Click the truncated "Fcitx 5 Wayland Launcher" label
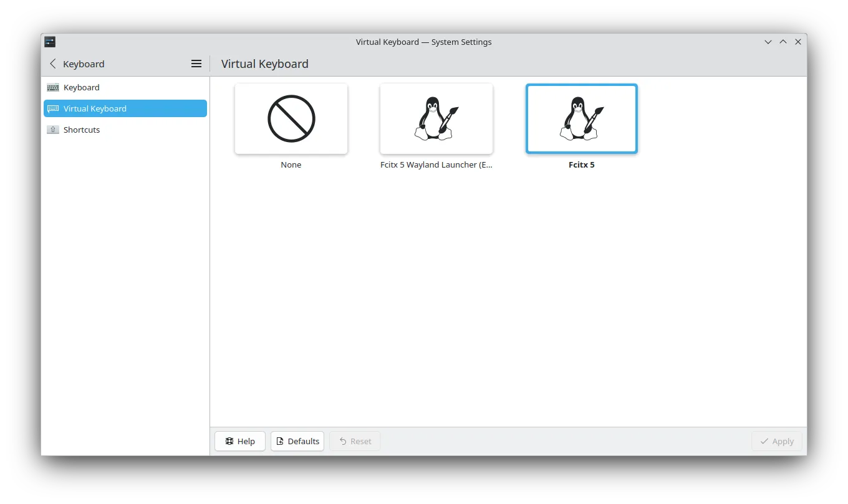Viewport: 848px width, 504px height. coord(436,165)
